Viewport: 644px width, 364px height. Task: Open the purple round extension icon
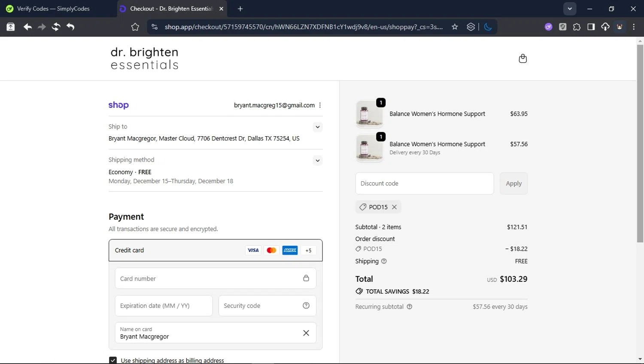pyautogui.click(x=548, y=27)
